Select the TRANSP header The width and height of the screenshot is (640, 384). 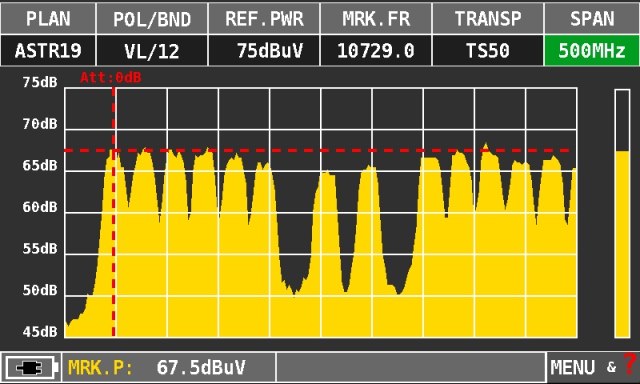488,18
